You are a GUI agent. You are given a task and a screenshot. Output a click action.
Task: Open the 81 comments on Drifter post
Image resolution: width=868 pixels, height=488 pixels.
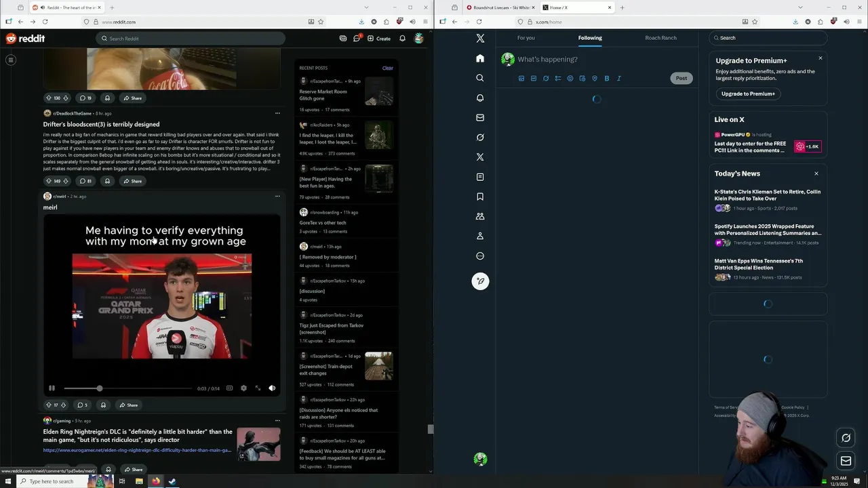click(85, 181)
